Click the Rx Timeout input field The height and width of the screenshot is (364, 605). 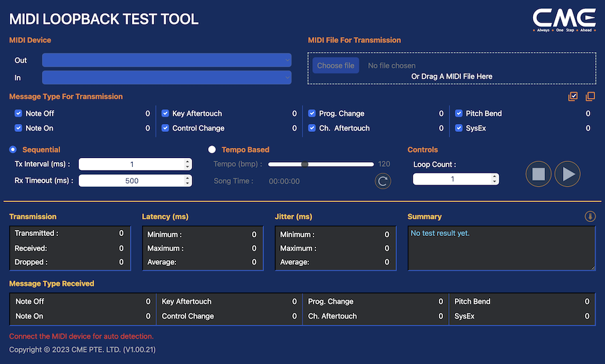pyautogui.click(x=131, y=181)
